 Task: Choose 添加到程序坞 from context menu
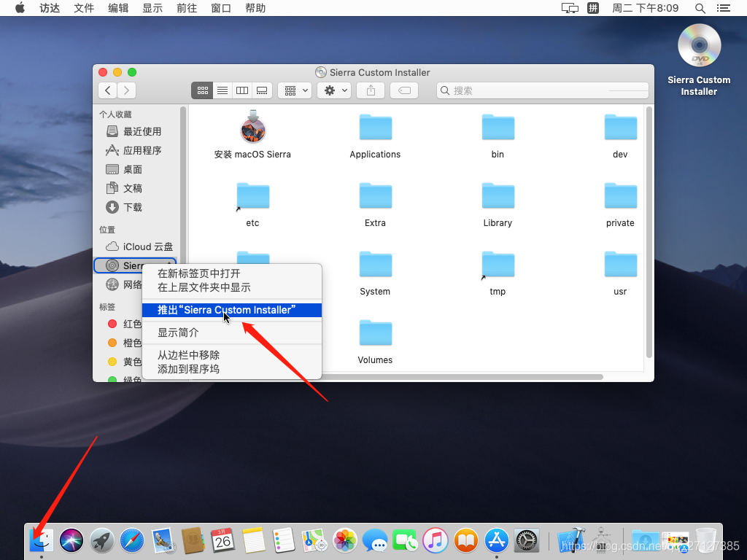point(232,369)
